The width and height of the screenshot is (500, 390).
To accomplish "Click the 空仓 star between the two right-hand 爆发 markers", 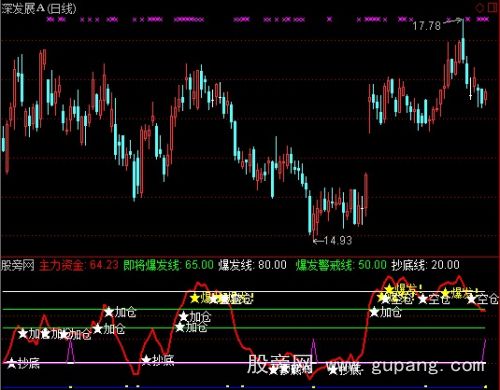I will click(x=423, y=299).
